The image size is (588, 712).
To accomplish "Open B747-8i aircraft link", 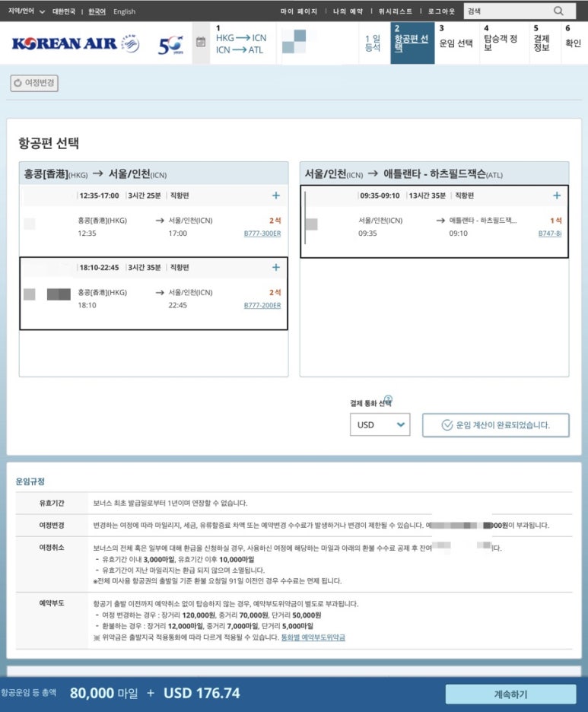I will 550,234.
